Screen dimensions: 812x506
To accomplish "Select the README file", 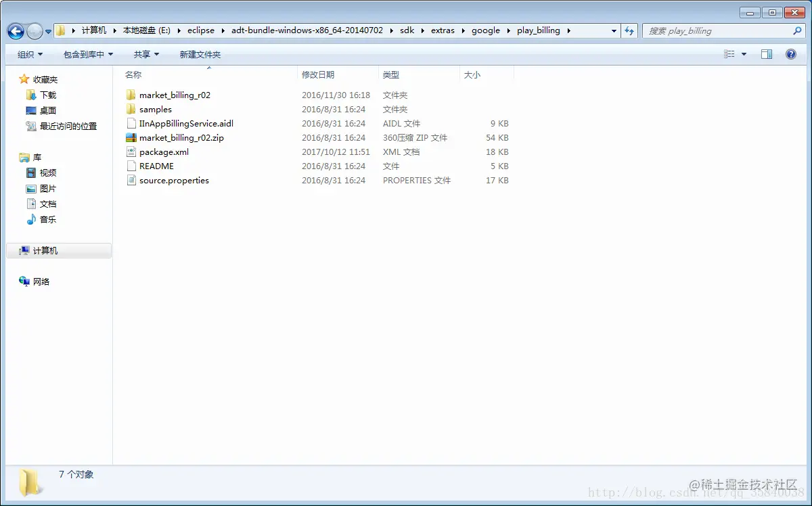I will click(156, 166).
